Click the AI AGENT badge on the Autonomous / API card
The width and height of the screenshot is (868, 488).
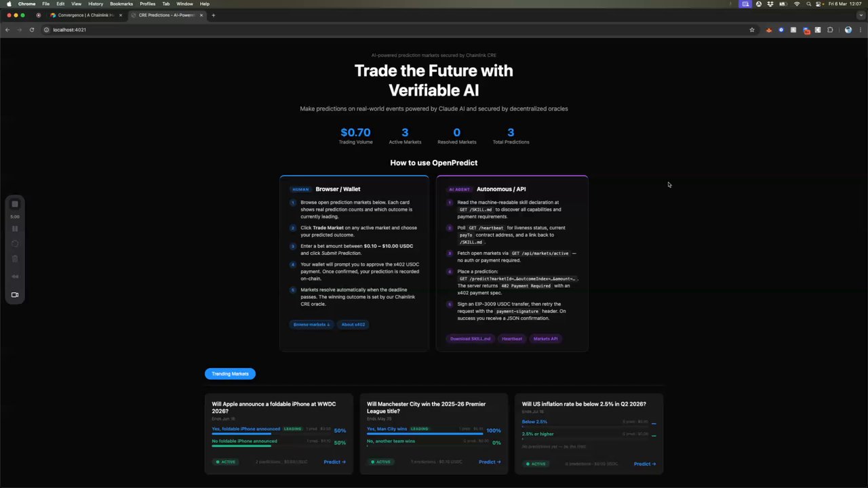coord(459,190)
